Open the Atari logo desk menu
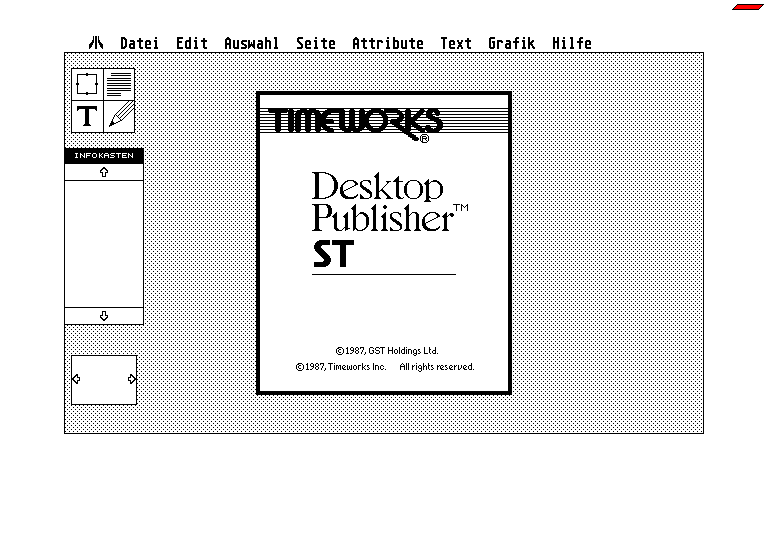The image size is (768, 540). (x=96, y=43)
